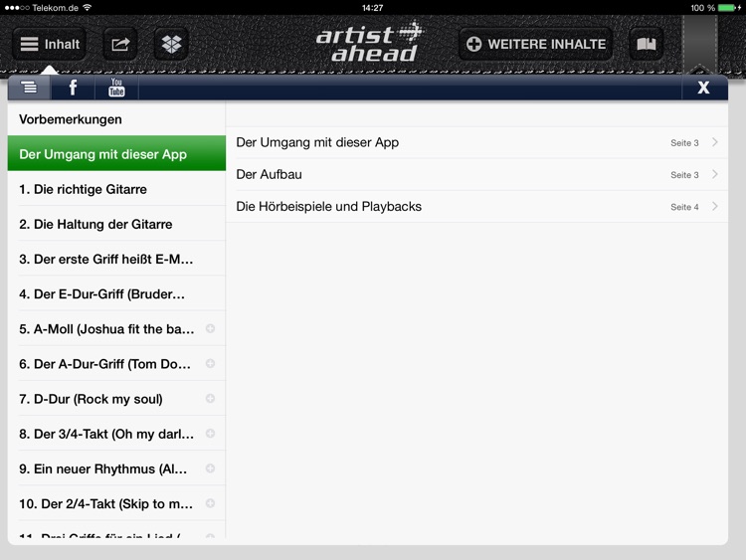Tap plus icon beside chapter 10. Der 2/4-Takt
This screenshot has height=560, width=746.
point(210,503)
